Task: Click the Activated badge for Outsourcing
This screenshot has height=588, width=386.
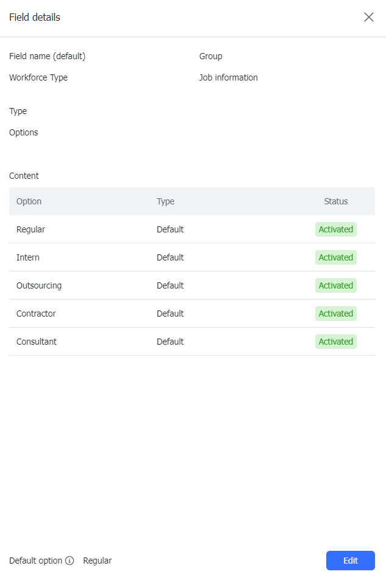Action: point(335,285)
